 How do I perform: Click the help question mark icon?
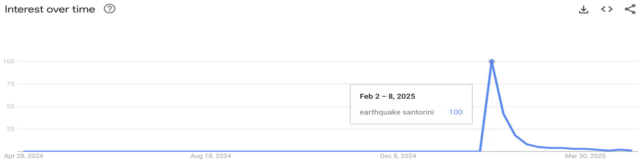click(109, 9)
